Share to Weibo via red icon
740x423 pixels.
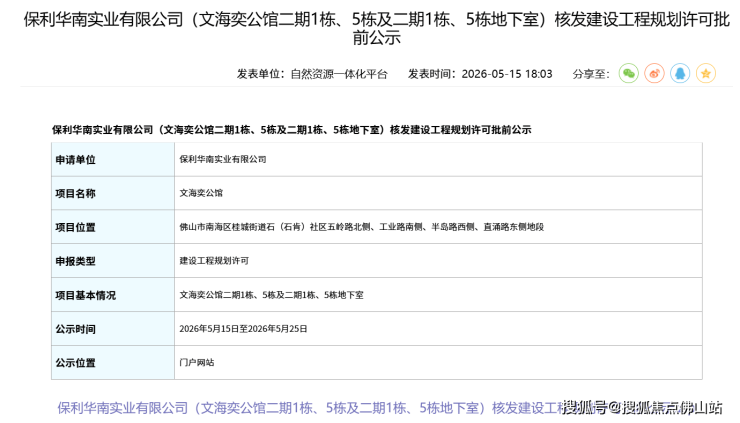[x=655, y=74]
